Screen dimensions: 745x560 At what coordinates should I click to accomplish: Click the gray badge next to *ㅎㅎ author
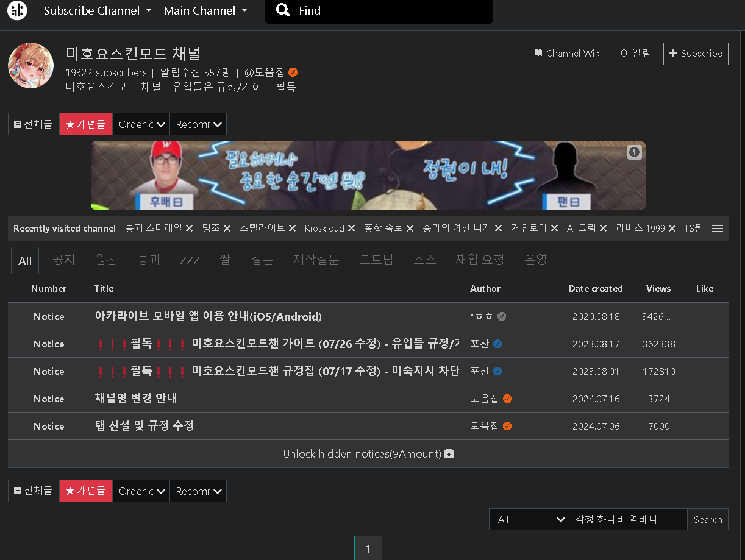point(502,317)
